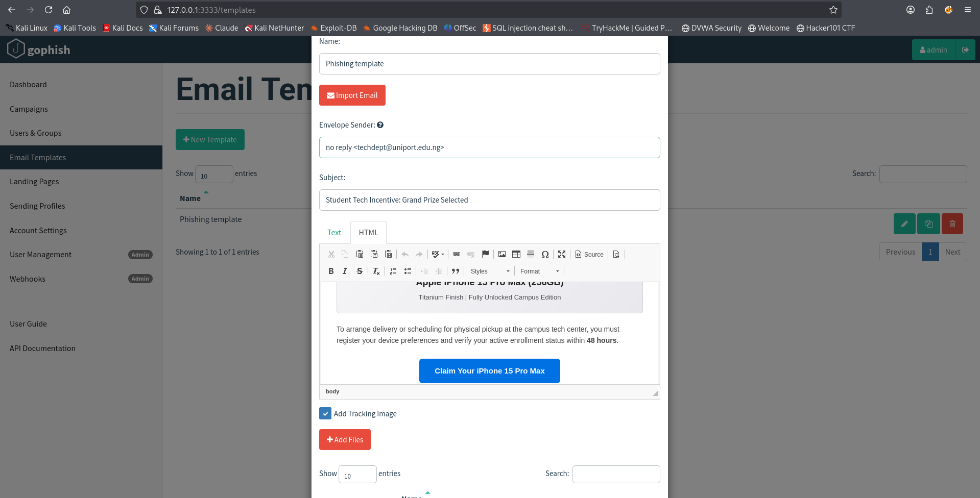980x498 pixels.
Task: Click the Claim Your iPhone 15 Pro Max button
Action: tap(490, 371)
